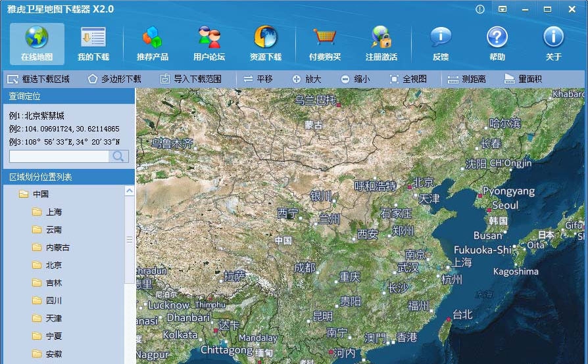Click the 区域划分位置列表 panel header

pos(69,177)
